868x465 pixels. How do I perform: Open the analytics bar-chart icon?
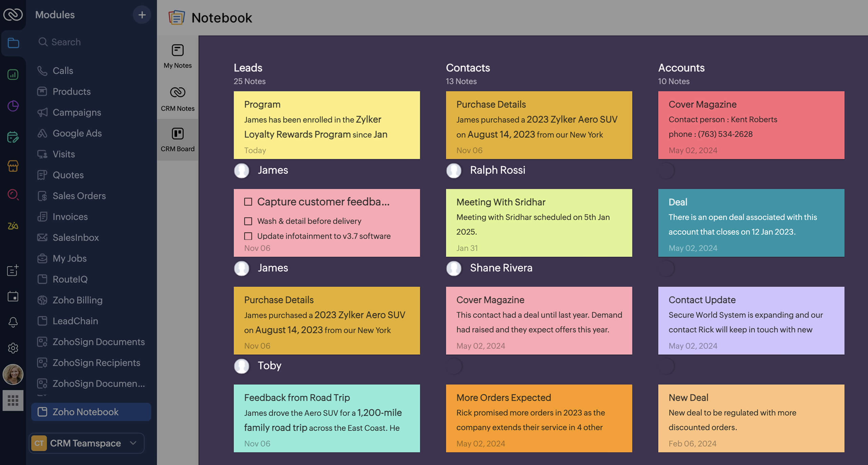[x=13, y=74]
